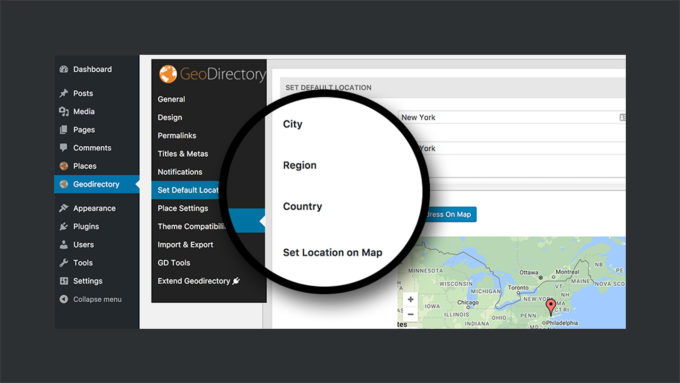Switch to Titles & Metas tab
This screenshot has height=383, width=680.
click(183, 154)
